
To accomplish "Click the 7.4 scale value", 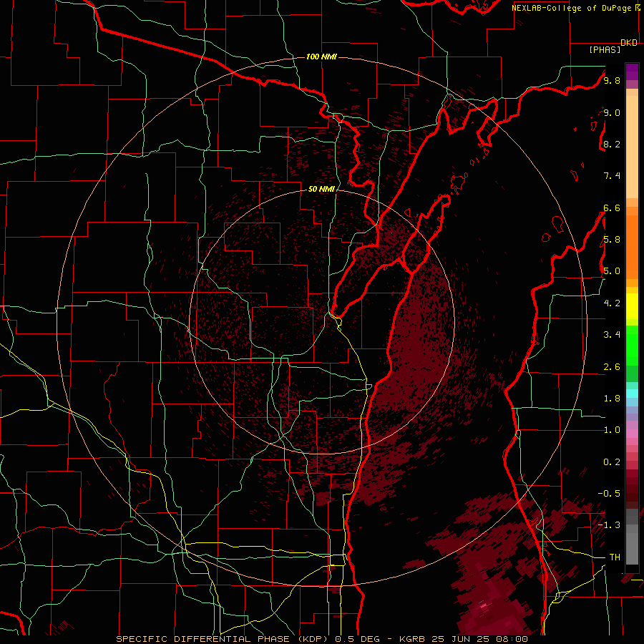I will point(612,176).
